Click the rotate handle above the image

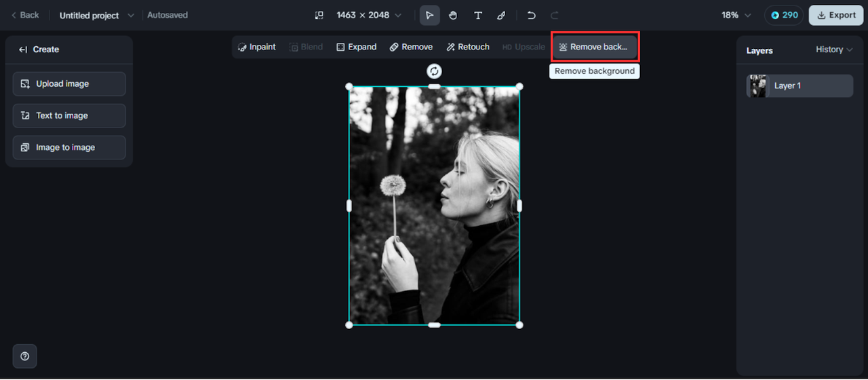pos(434,71)
